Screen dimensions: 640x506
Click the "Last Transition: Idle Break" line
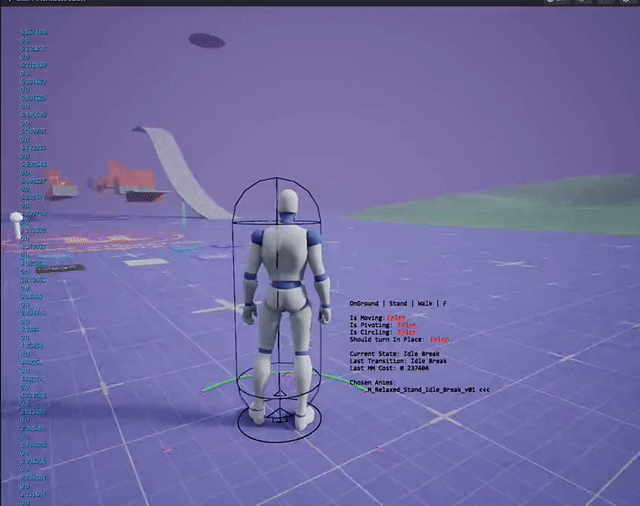(x=398, y=361)
